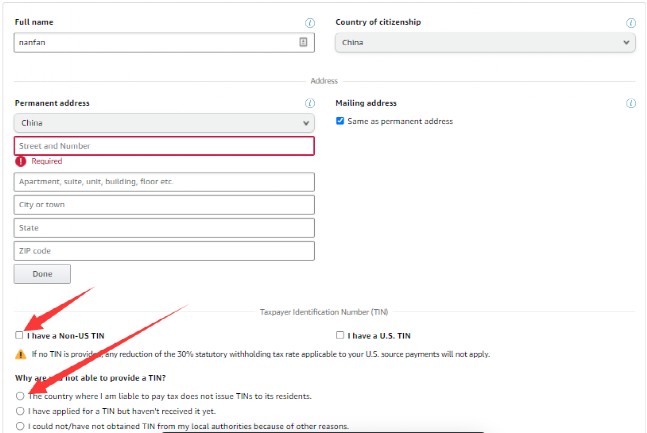
Task: Click the yellow warning triangle icon
Action: (21, 354)
